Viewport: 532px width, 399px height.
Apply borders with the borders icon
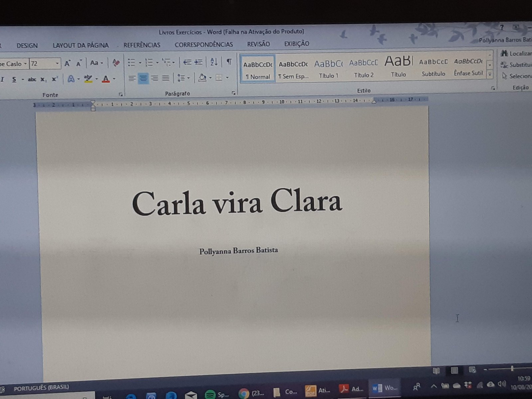click(x=219, y=77)
